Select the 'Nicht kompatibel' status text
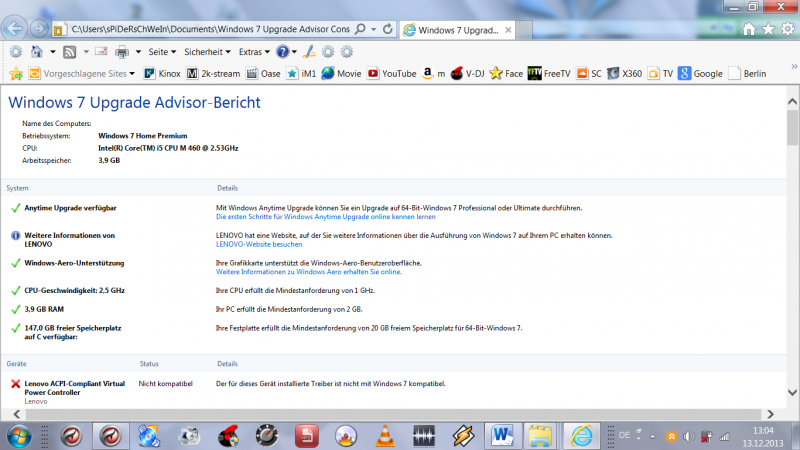 165,384
